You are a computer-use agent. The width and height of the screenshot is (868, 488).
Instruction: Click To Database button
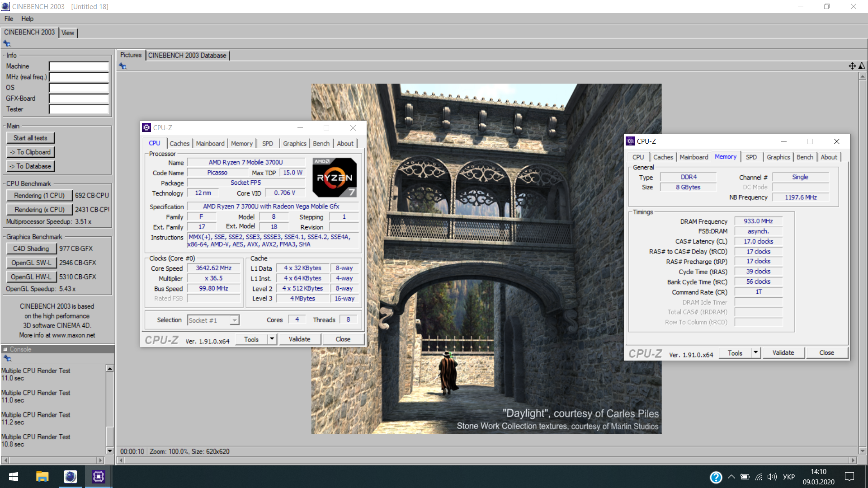click(30, 166)
